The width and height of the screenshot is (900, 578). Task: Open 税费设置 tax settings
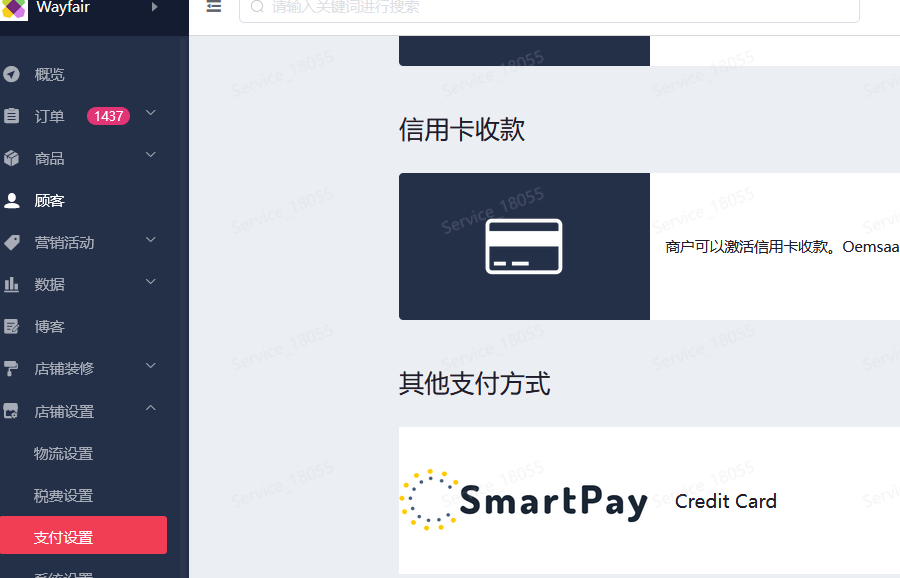(63, 495)
